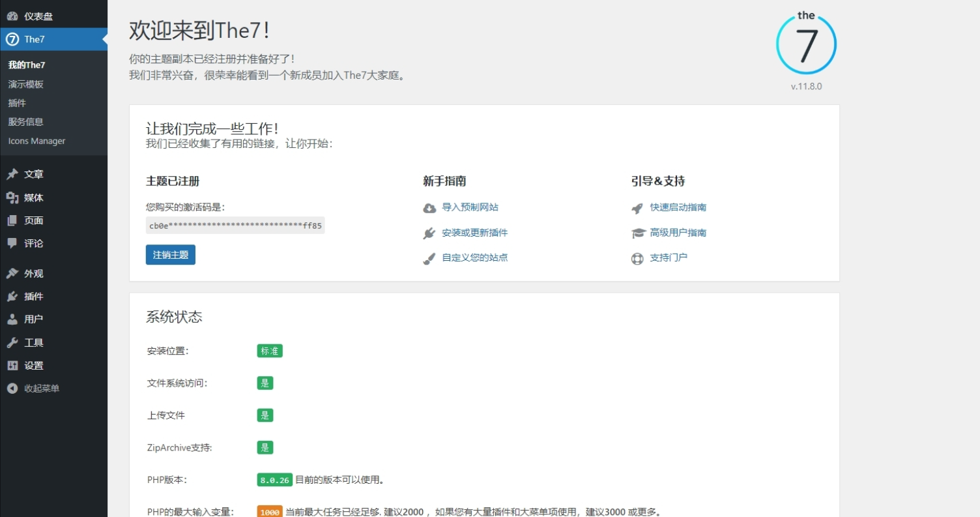Image resolution: width=980 pixels, height=517 pixels.
Task: Click the wrench icon beside 工具
Action: [12, 342]
